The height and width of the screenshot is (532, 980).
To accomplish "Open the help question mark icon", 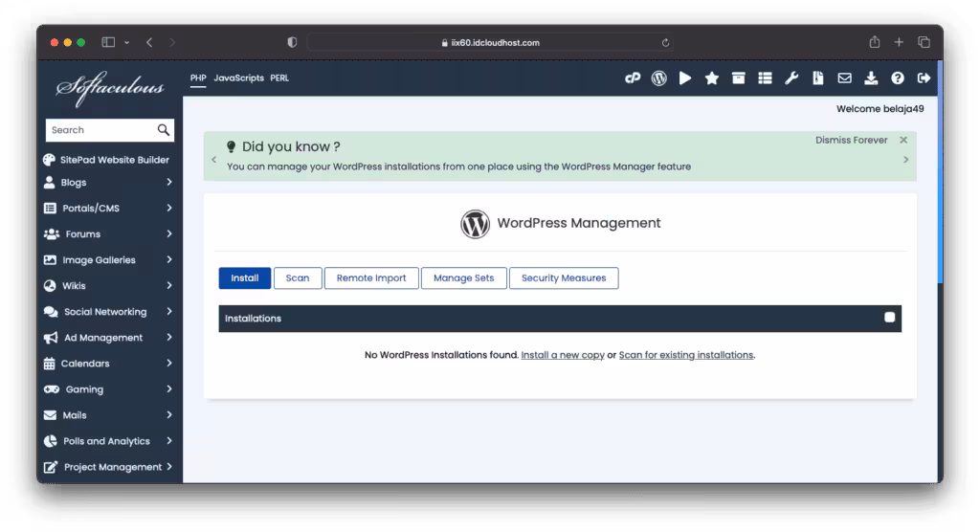I will (898, 78).
